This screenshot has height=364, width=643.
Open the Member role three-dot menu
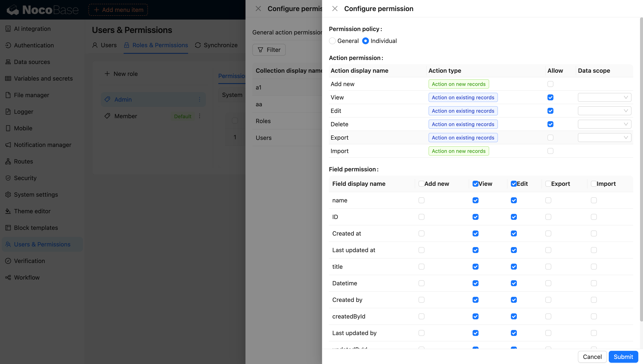click(199, 116)
